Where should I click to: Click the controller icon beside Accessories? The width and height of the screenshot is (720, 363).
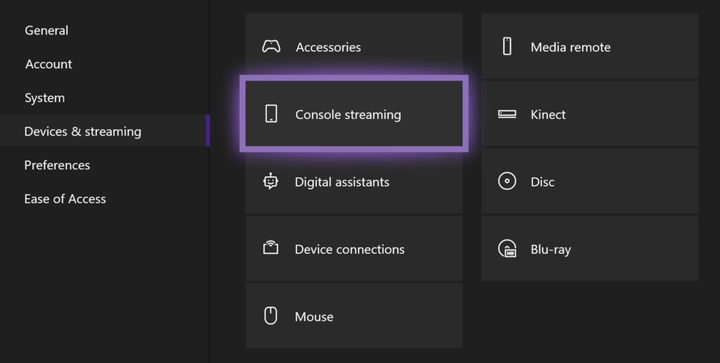click(x=271, y=46)
